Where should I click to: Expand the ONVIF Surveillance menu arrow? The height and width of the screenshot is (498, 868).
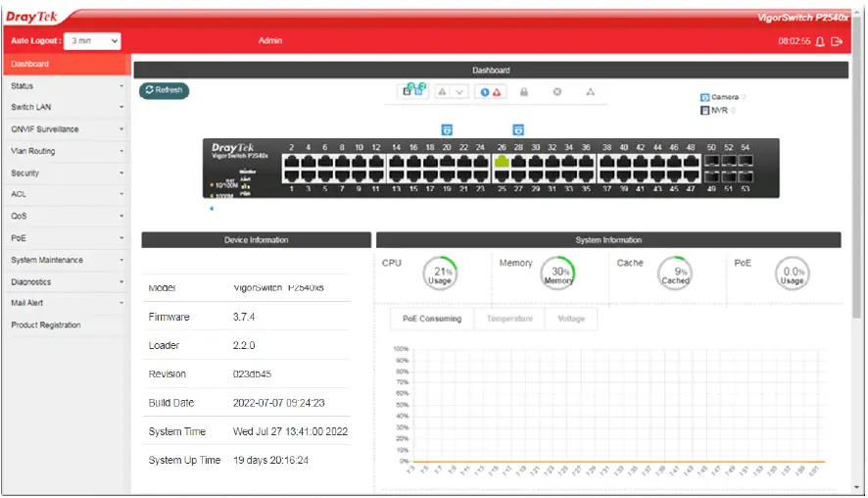pyautogui.click(x=121, y=129)
